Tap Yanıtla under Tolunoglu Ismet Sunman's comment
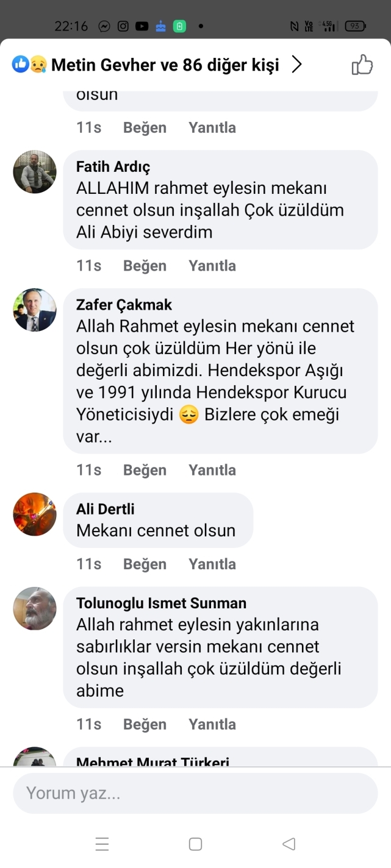391x868 pixels. 212,724
